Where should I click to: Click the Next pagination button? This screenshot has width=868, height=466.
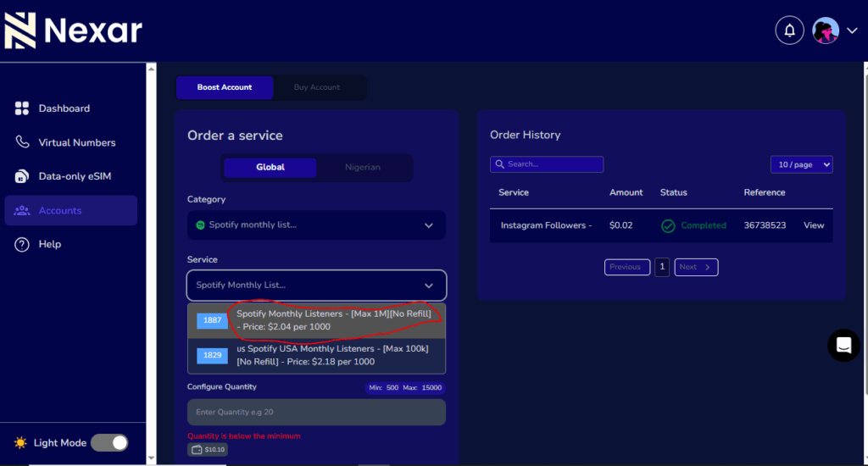tap(696, 267)
